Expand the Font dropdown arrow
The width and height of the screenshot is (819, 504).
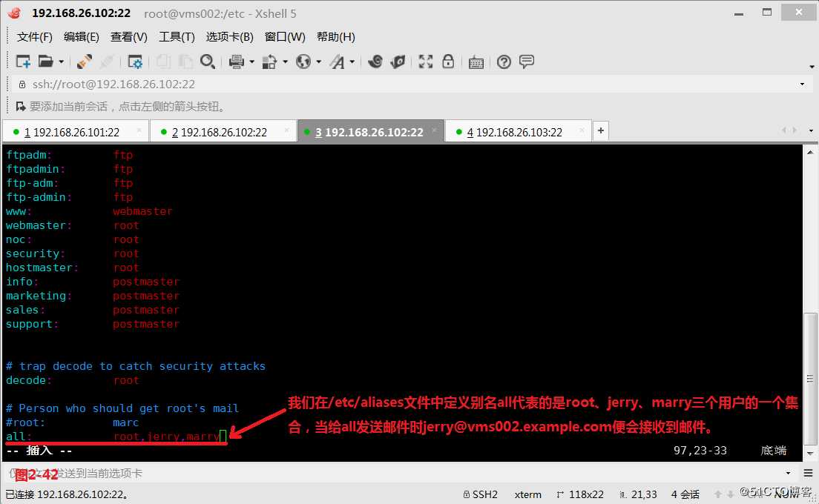point(352,62)
